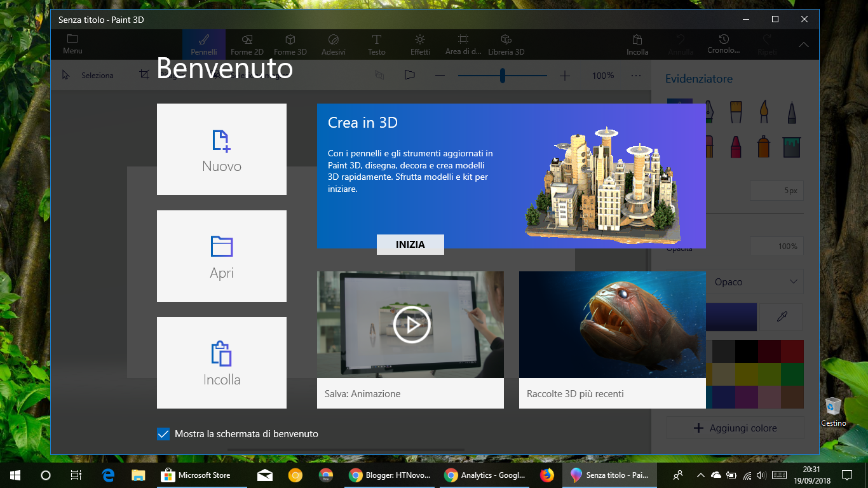This screenshot has width=868, height=488.
Task: Click the current dark blue color swatch
Action: tap(731, 316)
